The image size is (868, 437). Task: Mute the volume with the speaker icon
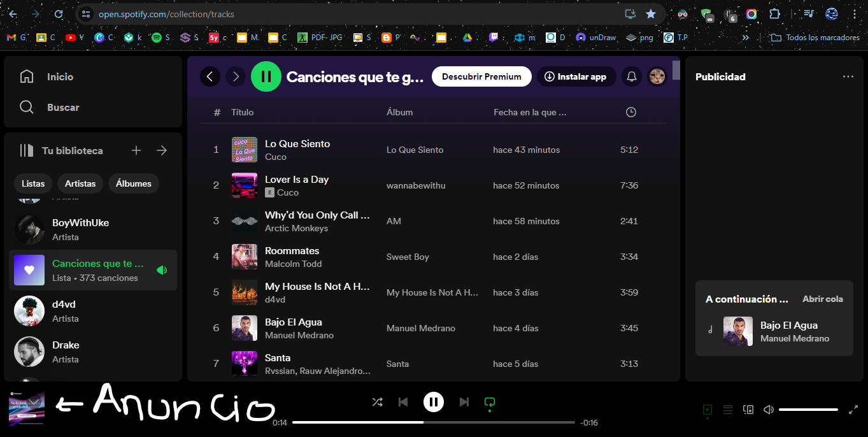tap(768, 410)
